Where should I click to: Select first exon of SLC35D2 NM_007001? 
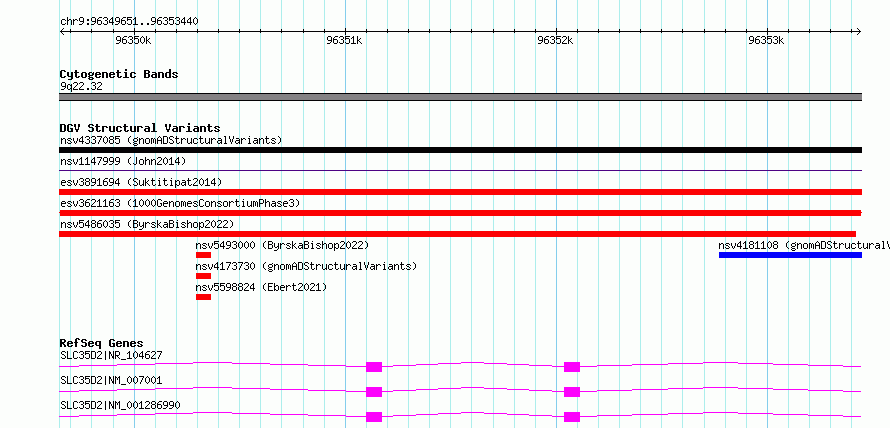coord(374,392)
